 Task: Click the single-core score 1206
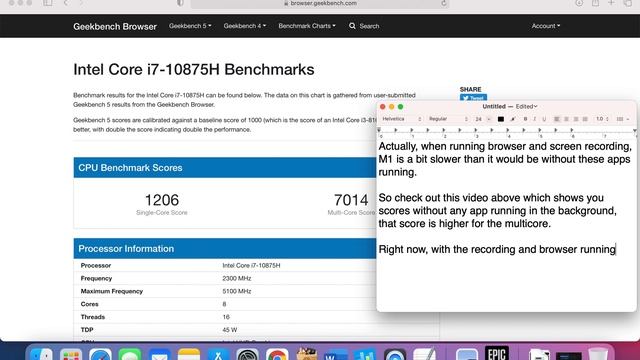[162, 200]
